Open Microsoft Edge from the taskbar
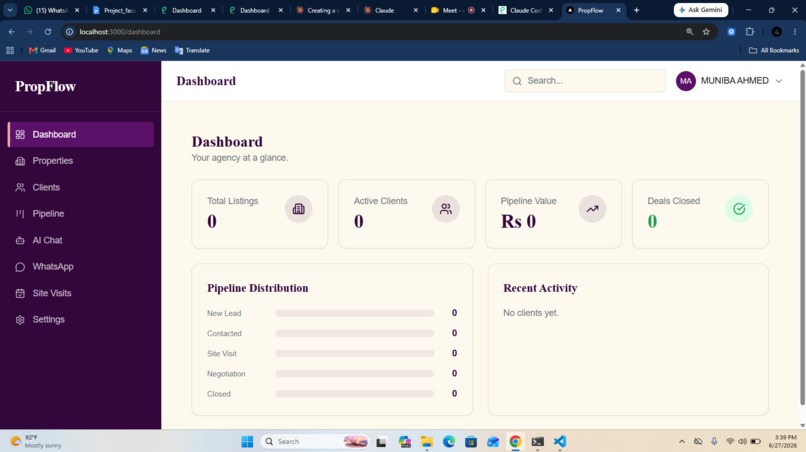 449,441
